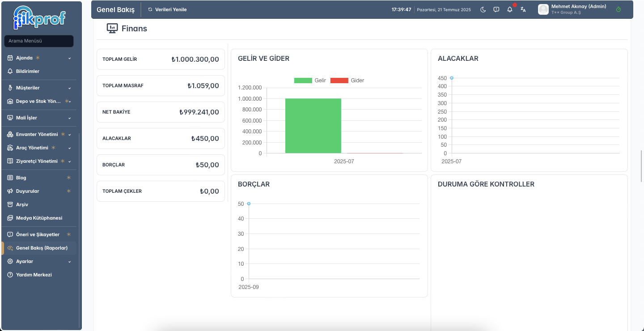Toggle dark mode with moon icon
The image size is (644, 331).
coord(483,9)
